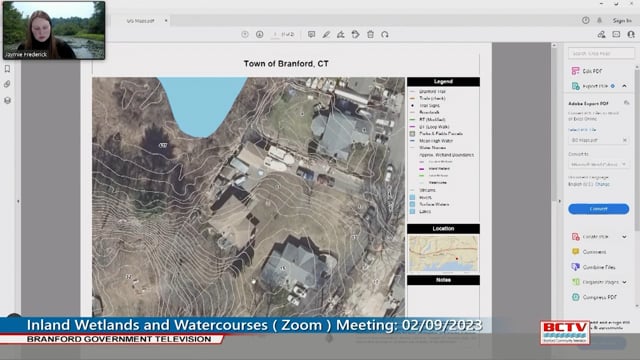Screen dimensions: 640x360
Task: Expand Create PDF chevron
Action: [624, 237]
